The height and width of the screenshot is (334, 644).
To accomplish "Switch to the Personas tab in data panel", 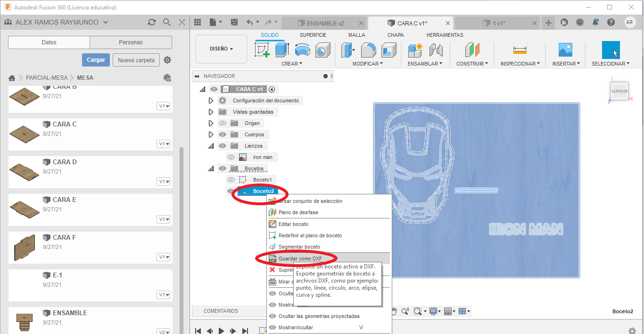I will (x=131, y=42).
